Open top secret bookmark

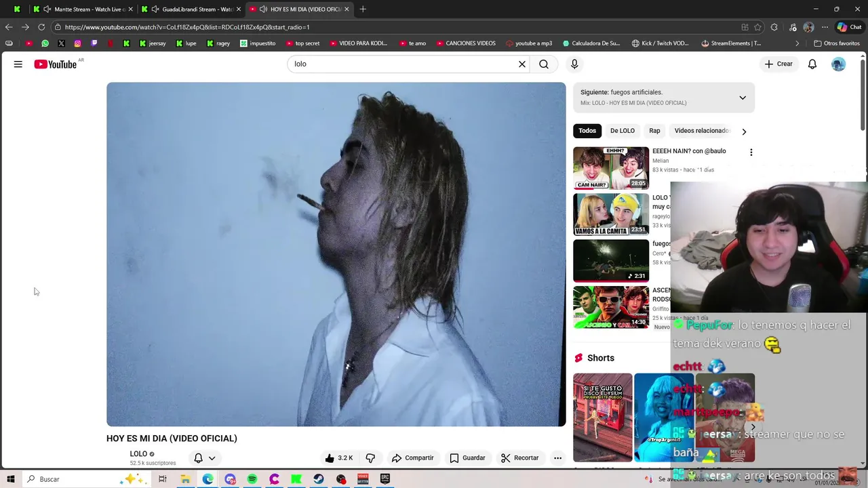(302, 43)
